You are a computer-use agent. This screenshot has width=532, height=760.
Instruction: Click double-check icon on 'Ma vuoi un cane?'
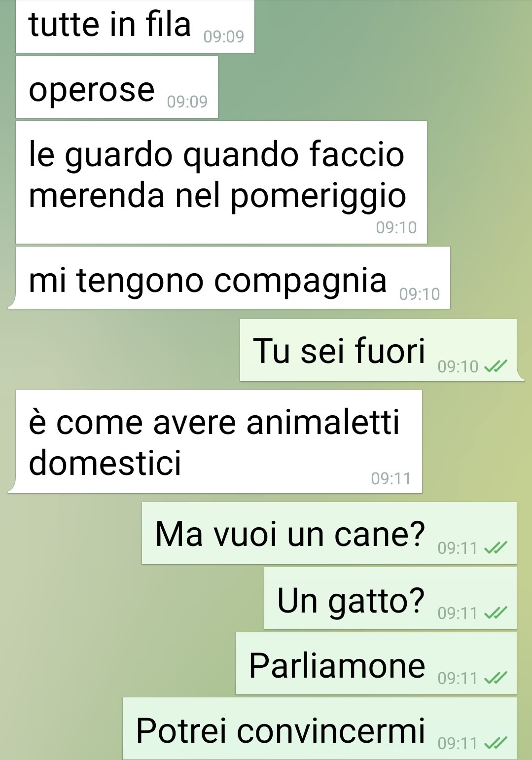(x=496, y=548)
